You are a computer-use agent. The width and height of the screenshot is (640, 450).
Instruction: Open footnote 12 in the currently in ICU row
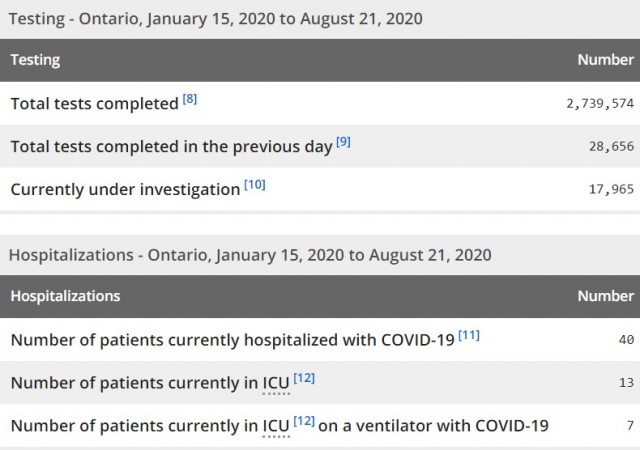point(306,378)
